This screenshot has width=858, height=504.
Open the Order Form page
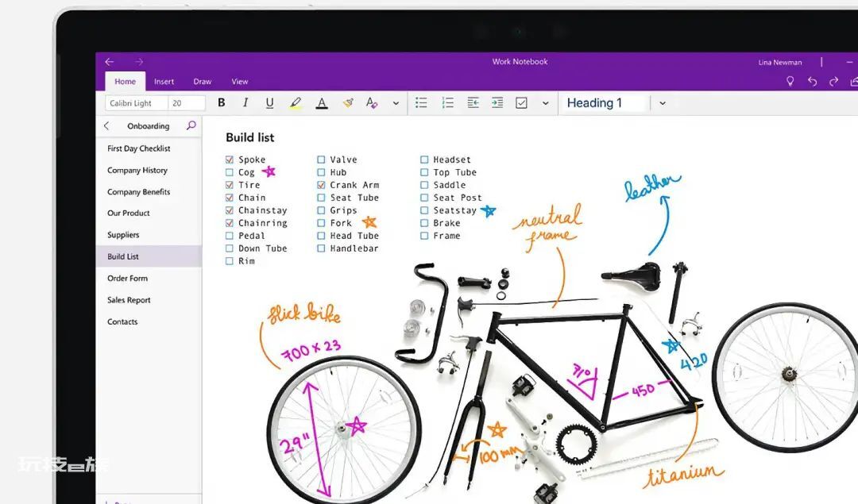[127, 279]
